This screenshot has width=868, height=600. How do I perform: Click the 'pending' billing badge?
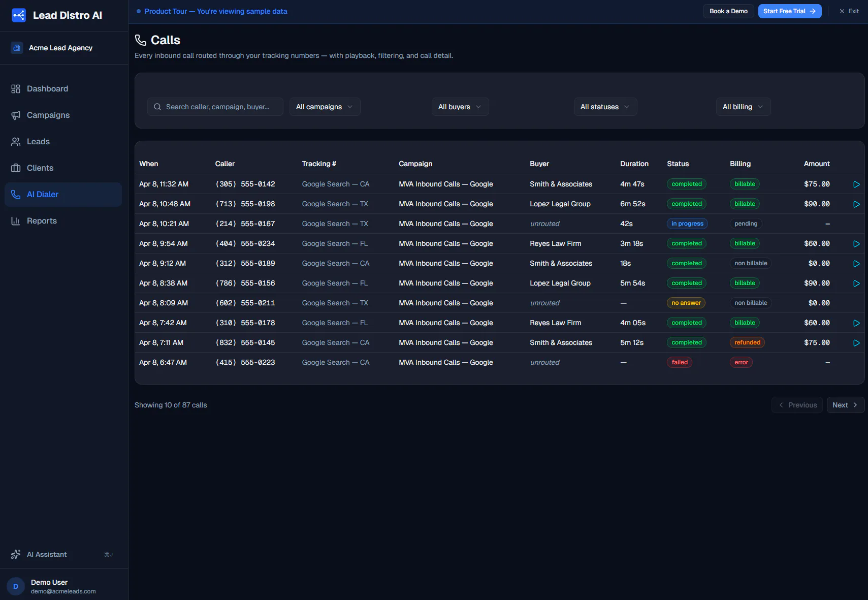tap(746, 224)
